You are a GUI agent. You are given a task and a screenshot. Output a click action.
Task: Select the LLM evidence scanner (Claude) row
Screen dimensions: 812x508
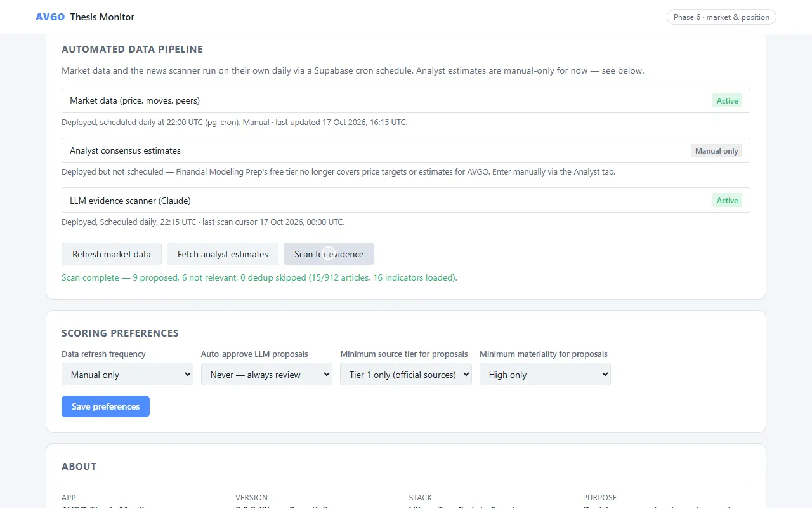pyautogui.click(x=406, y=200)
